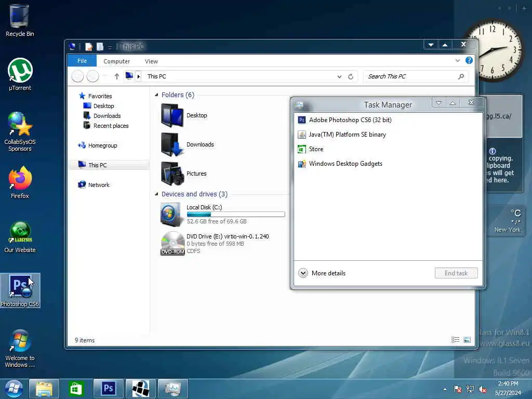Open the File tab in Explorer
Image resolution: width=532 pixels, height=399 pixels.
[82, 61]
